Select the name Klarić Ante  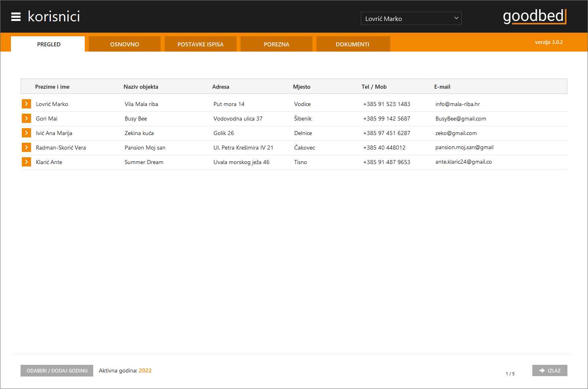click(x=49, y=162)
